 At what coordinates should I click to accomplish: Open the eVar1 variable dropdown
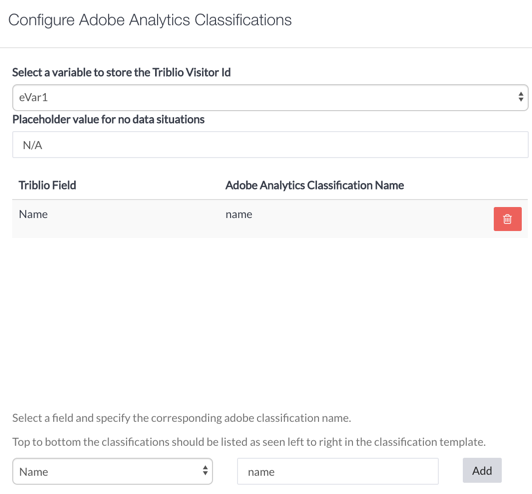tap(270, 97)
